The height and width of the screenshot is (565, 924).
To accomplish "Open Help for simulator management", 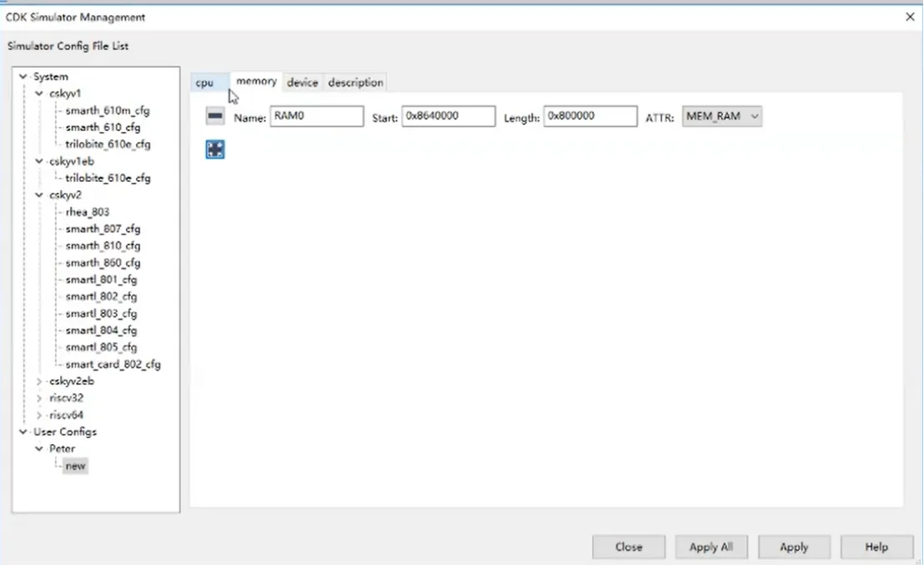I will [x=876, y=547].
